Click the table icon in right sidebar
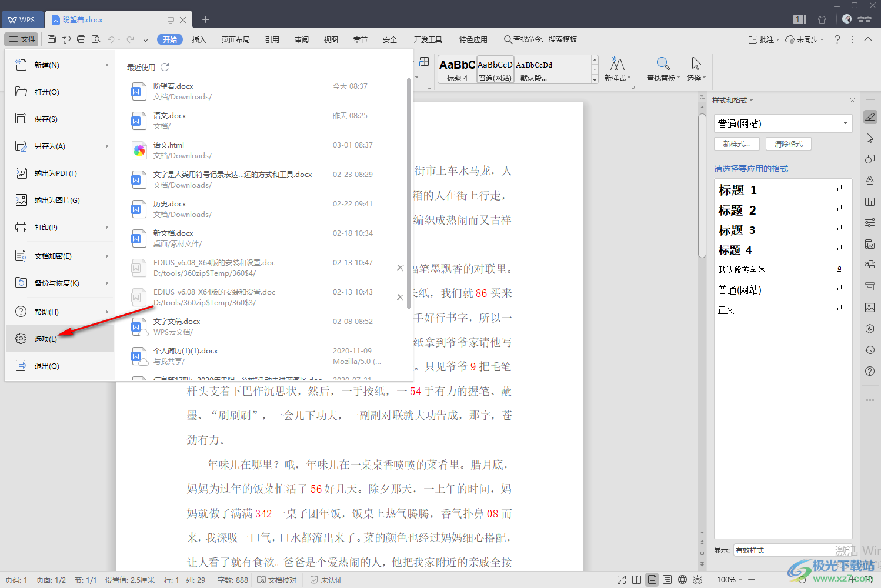This screenshot has width=881, height=588. pyautogui.click(x=870, y=202)
